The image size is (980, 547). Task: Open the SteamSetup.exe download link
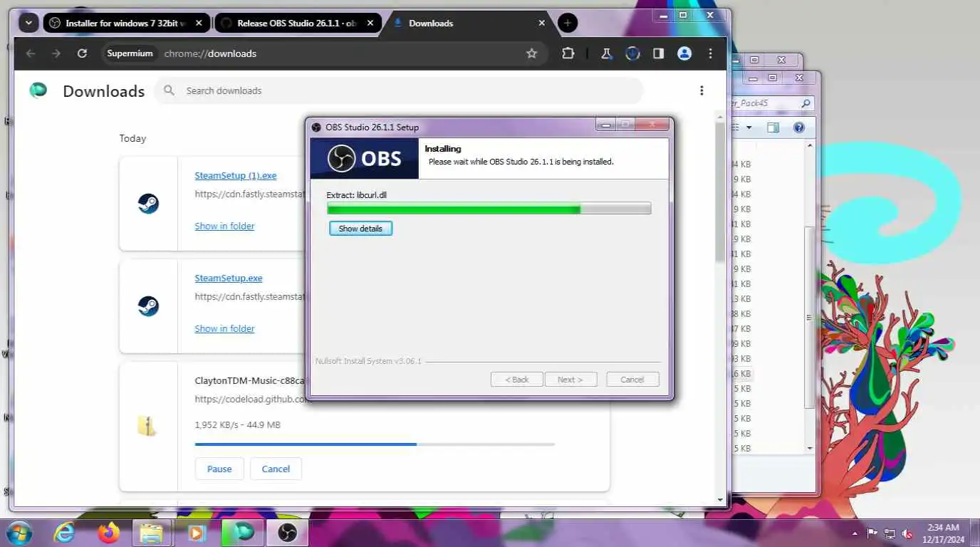click(x=229, y=278)
